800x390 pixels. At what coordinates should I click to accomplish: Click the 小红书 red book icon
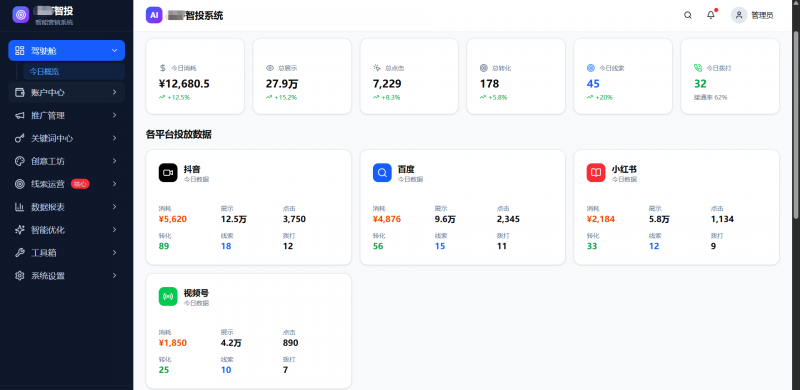click(x=596, y=173)
